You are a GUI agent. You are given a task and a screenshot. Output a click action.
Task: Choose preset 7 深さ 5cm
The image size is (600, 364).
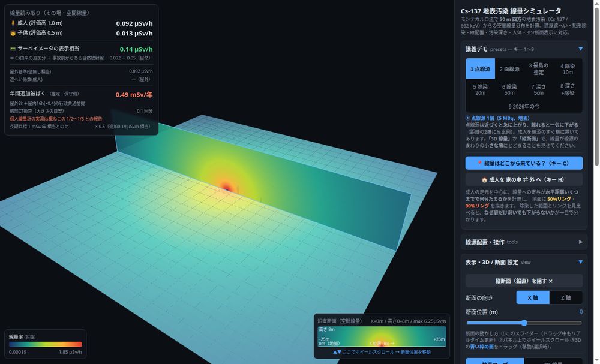coord(538,89)
